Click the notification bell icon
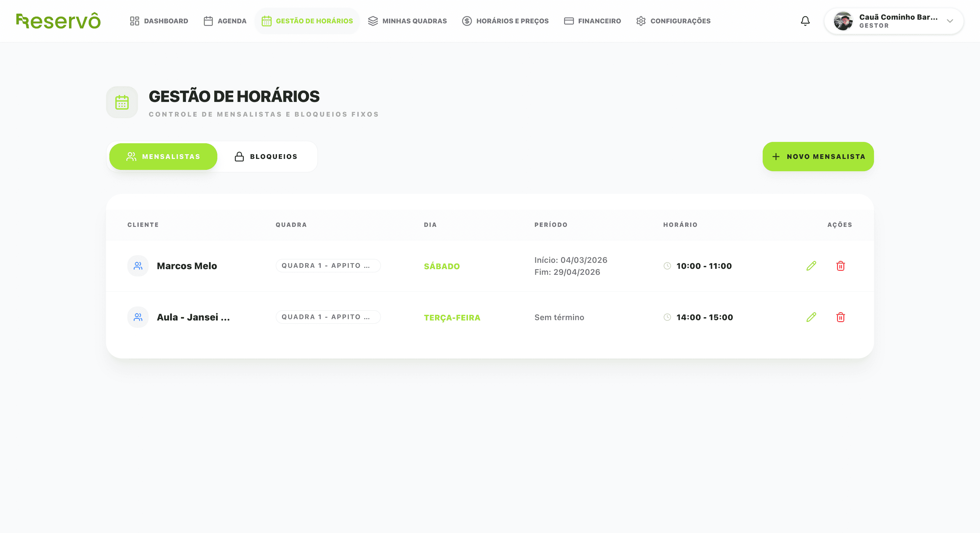 point(805,21)
